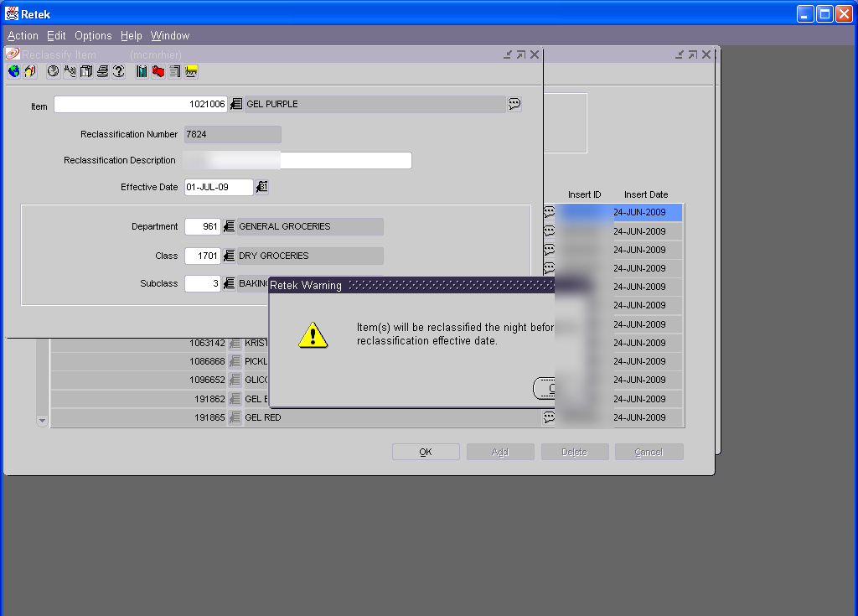Close the Reclassify Item window
This screenshot has width=858, height=616.
pyautogui.click(x=535, y=54)
